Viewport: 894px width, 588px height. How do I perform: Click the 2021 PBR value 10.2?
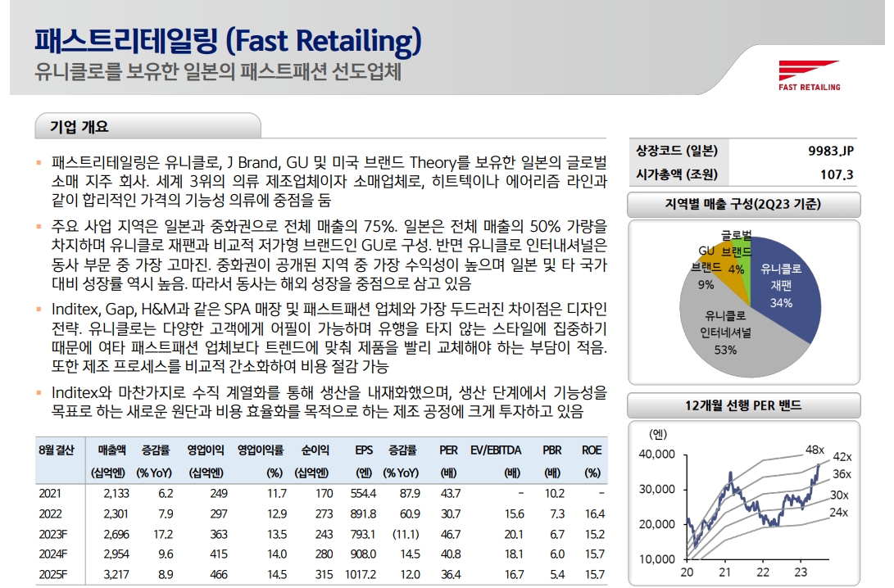pyautogui.click(x=554, y=494)
